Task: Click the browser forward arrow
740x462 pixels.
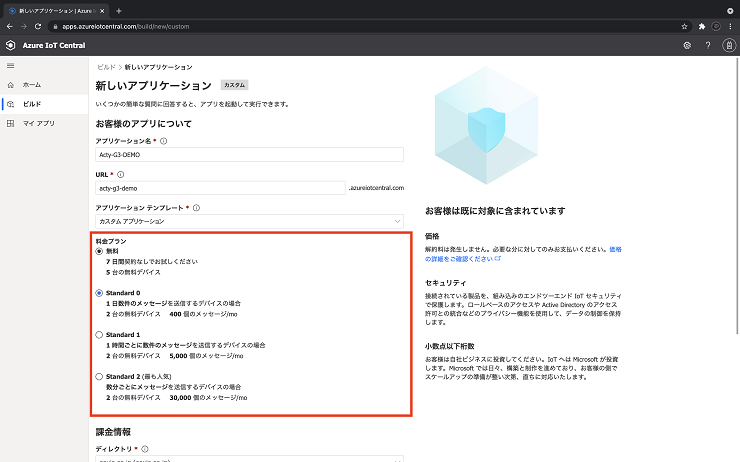Action: (x=24, y=26)
